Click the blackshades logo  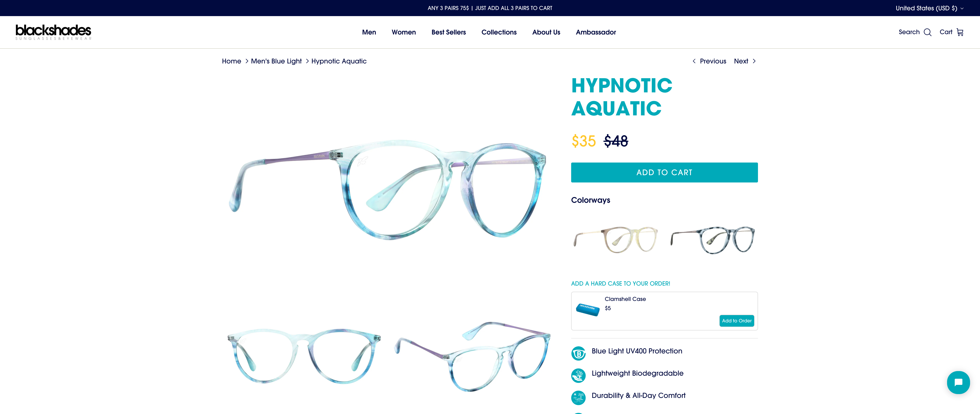click(x=53, y=32)
